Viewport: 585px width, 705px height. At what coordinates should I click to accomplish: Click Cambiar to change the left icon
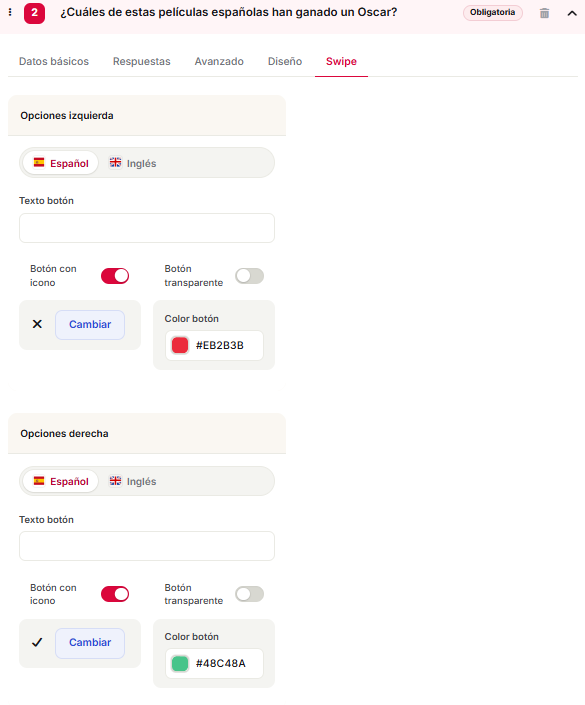click(x=90, y=325)
